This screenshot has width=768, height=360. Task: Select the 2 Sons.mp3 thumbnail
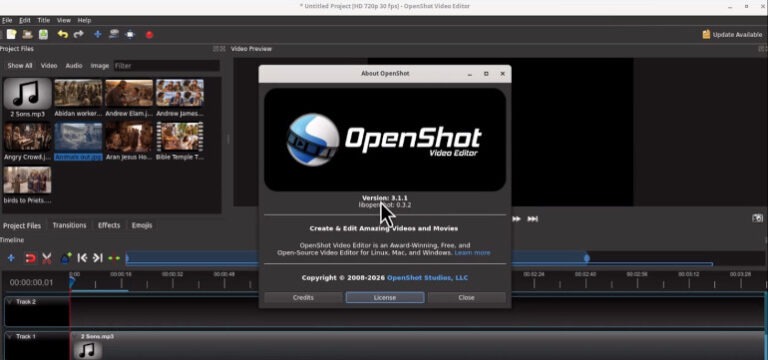(x=27, y=94)
